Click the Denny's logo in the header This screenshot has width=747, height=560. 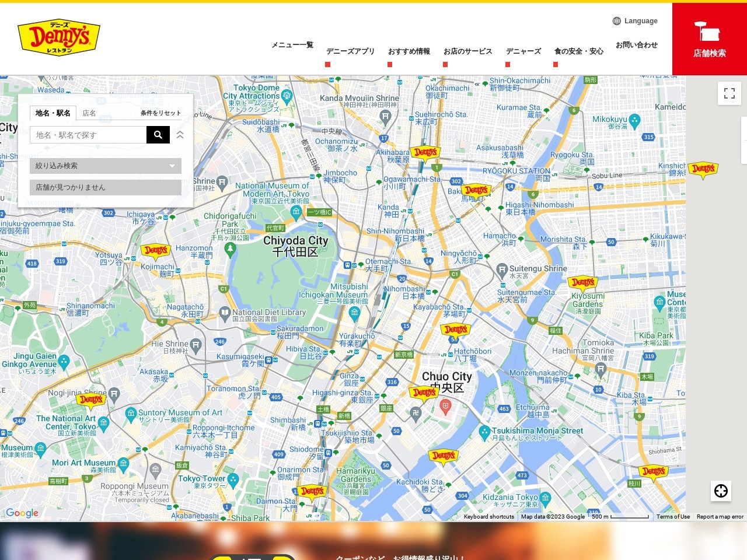point(59,37)
